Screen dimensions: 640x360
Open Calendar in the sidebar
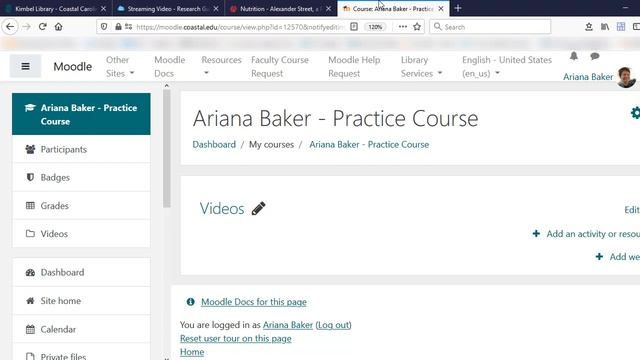click(x=81, y=329)
